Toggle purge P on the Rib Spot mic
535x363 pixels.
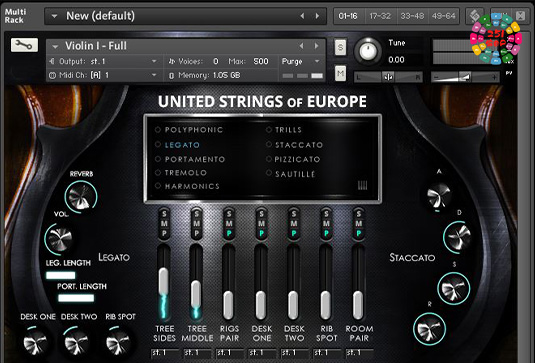click(326, 234)
